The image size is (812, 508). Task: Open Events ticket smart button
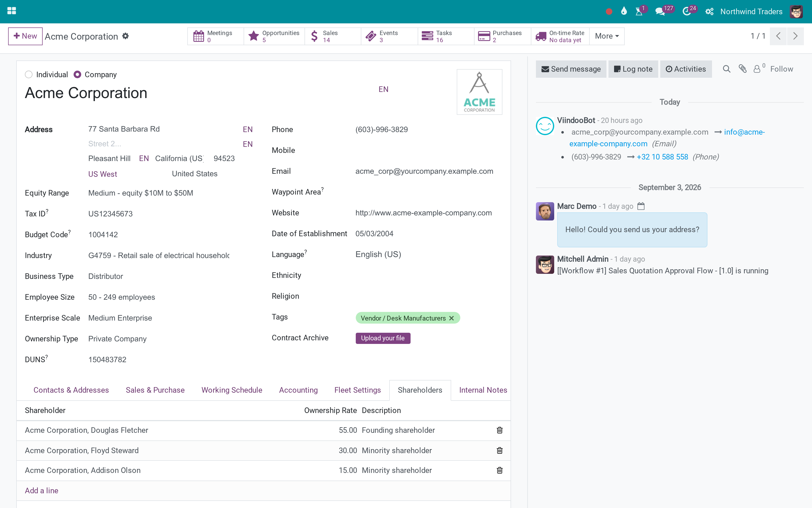coord(390,36)
